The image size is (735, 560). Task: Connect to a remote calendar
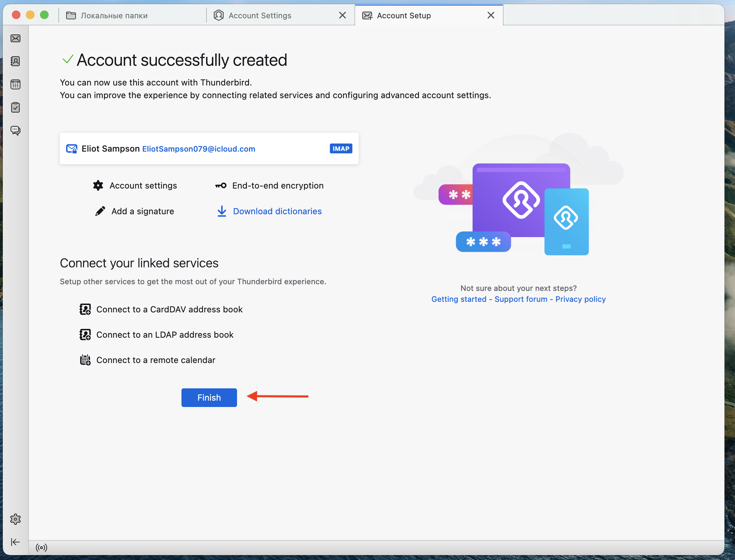[x=155, y=360]
